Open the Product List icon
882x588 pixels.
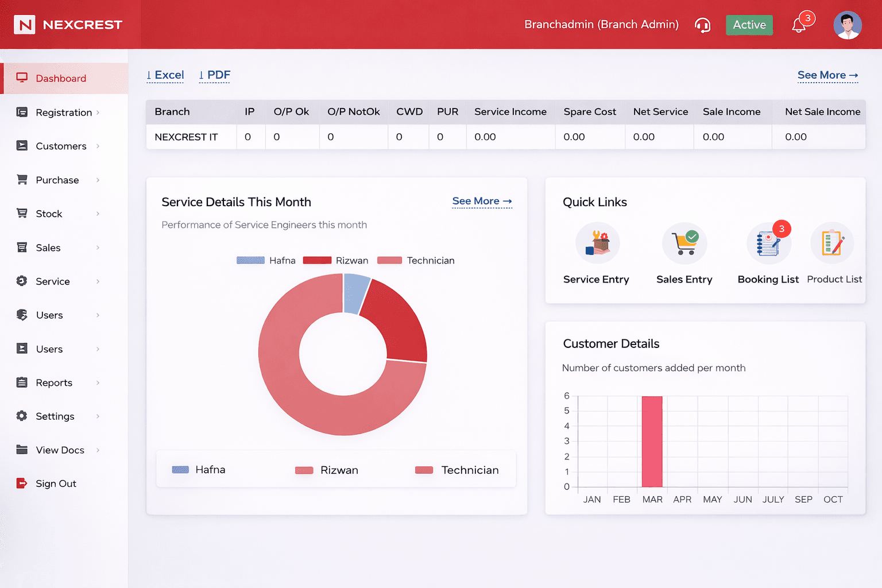point(832,243)
